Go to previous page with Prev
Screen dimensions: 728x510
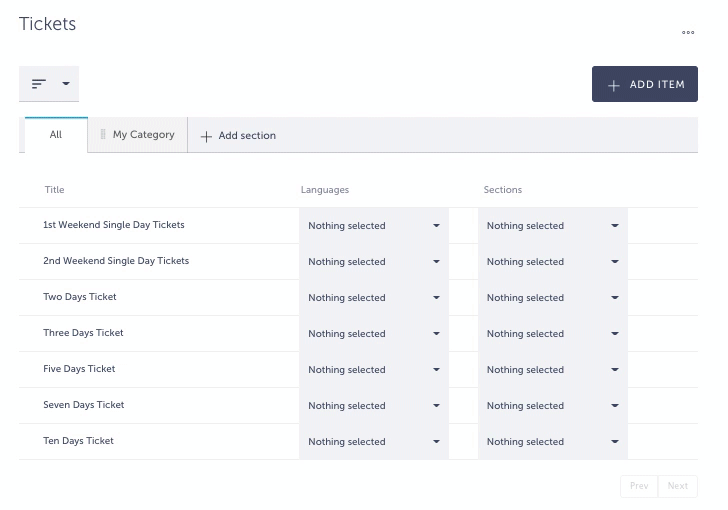click(639, 486)
